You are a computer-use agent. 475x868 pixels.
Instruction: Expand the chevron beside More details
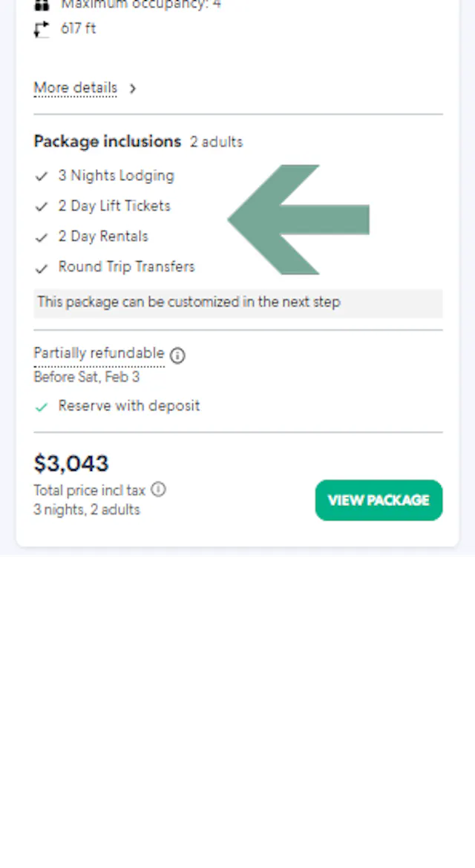click(133, 88)
